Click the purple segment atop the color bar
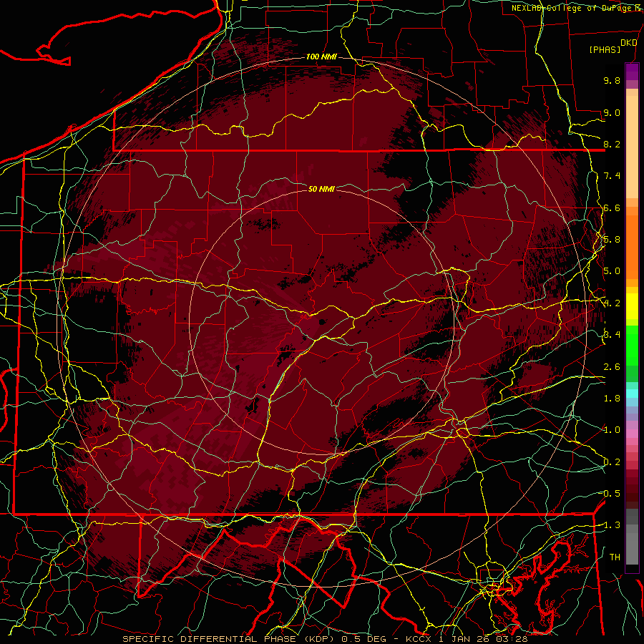644x644 pixels. pos(632,72)
